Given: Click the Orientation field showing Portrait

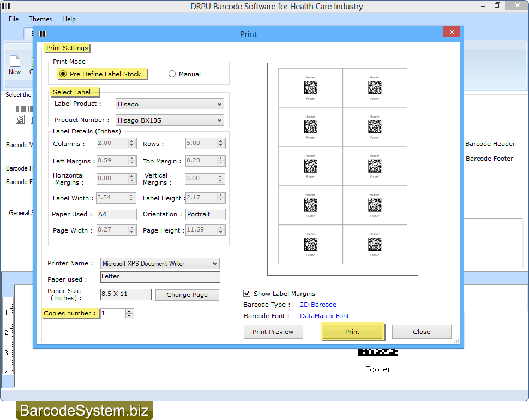Looking at the screenshot, I should (x=206, y=214).
